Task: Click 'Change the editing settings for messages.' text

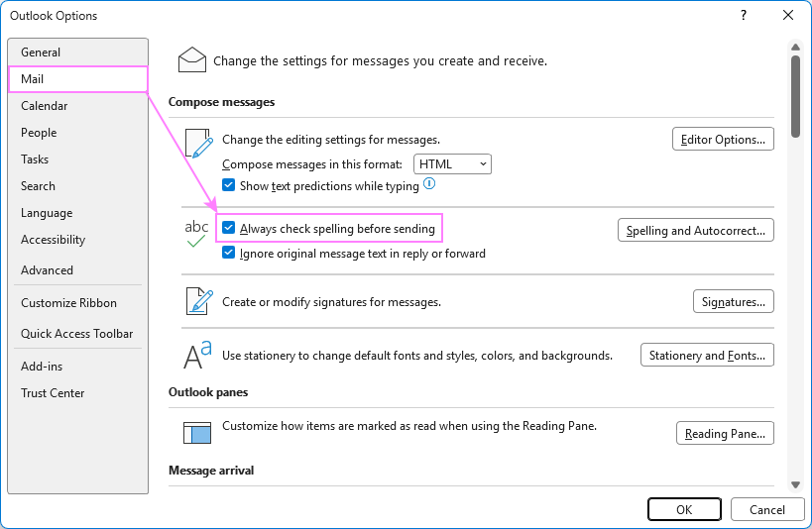Action: click(x=331, y=140)
